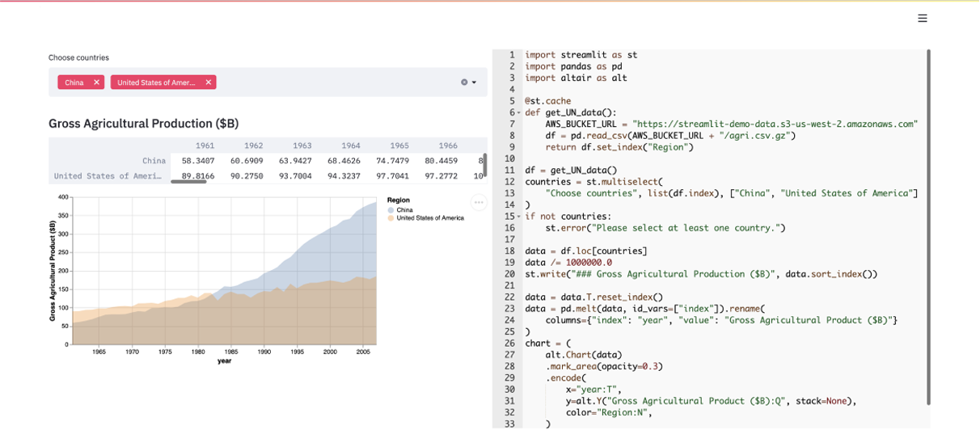This screenshot has height=430, width=980.
Task: Open the hamburger menu at top right
Action: pyautogui.click(x=922, y=19)
